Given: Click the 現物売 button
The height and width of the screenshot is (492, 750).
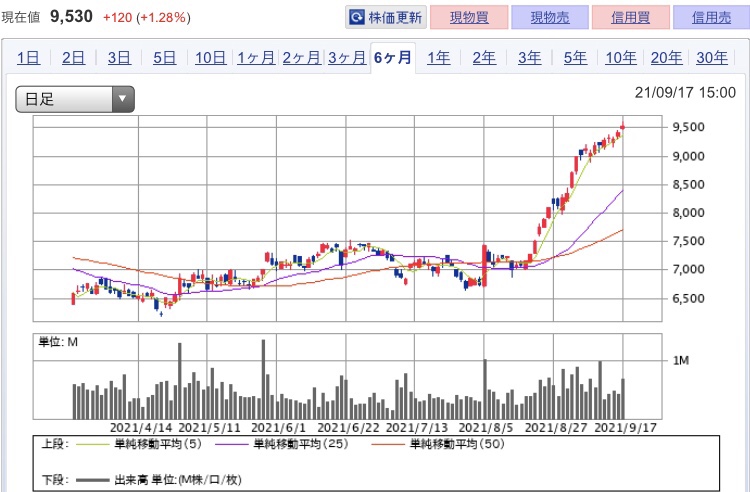Looking at the screenshot, I should click(550, 18).
